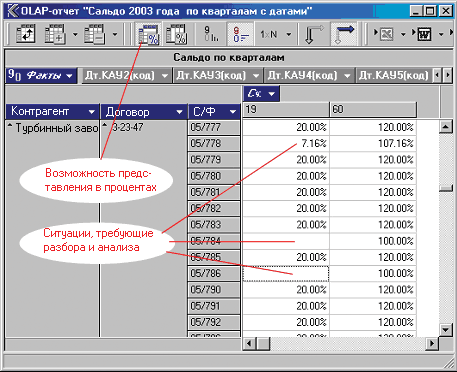The width and height of the screenshot is (457, 372).
Task: Collapse the Турбинный завод tree node
Action: click(10, 125)
